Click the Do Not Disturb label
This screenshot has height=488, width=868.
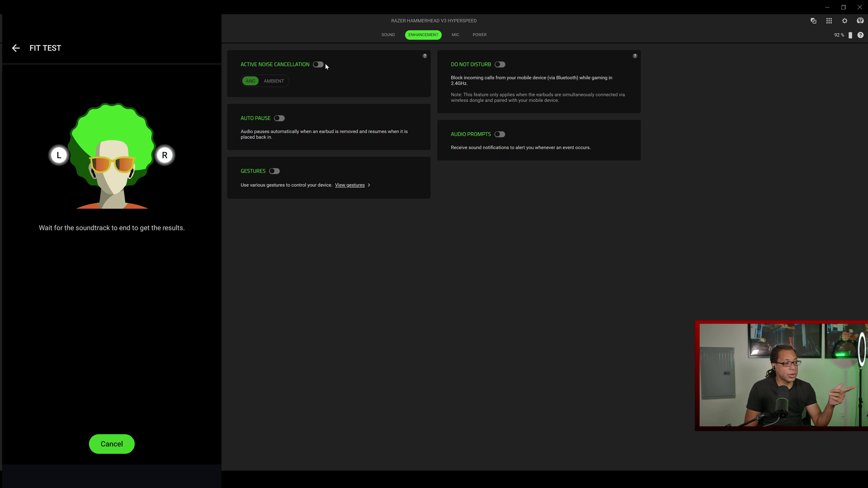click(471, 65)
